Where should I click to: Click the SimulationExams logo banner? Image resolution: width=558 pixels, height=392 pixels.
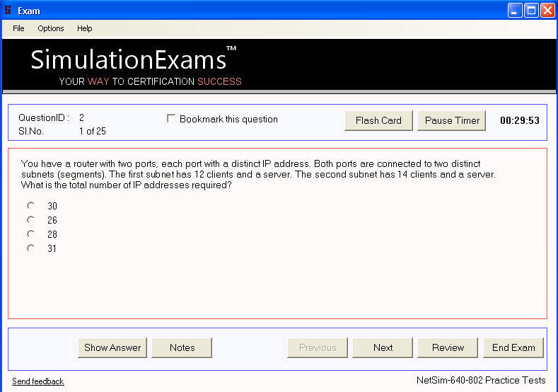pos(279,65)
